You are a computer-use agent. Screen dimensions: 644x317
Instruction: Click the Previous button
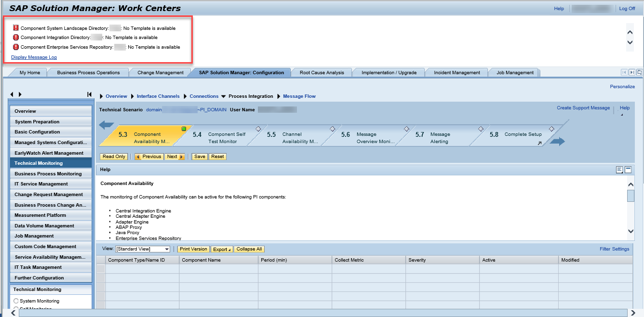click(x=149, y=157)
